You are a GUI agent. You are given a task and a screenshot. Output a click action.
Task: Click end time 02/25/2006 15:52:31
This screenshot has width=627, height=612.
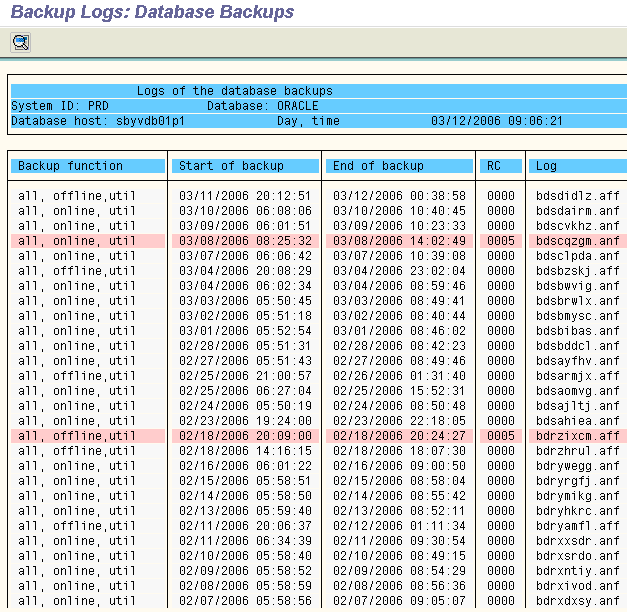click(399, 391)
